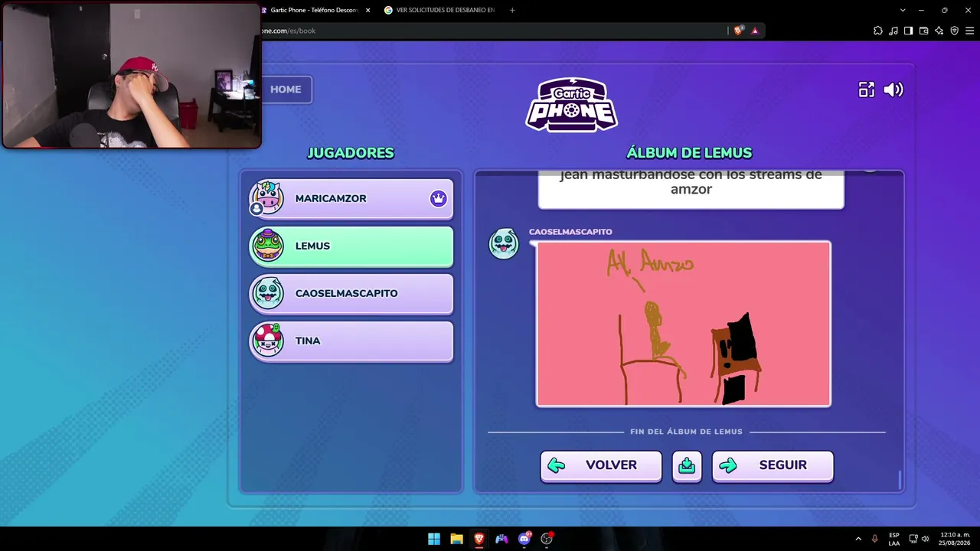This screenshot has height=551, width=980.
Task: Open OBS Studio from the taskbar
Action: coord(547,539)
